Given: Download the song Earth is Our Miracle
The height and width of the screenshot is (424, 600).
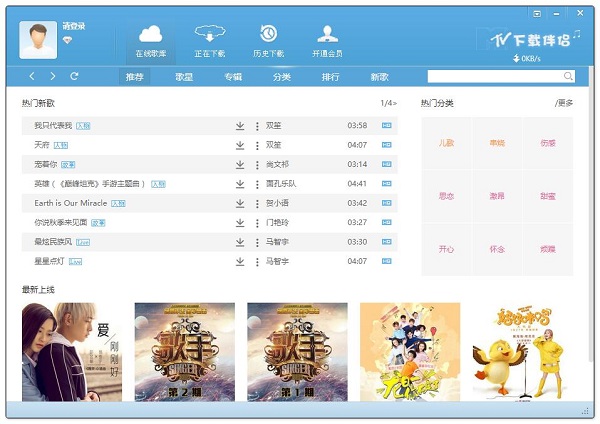Looking at the screenshot, I should click(240, 203).
